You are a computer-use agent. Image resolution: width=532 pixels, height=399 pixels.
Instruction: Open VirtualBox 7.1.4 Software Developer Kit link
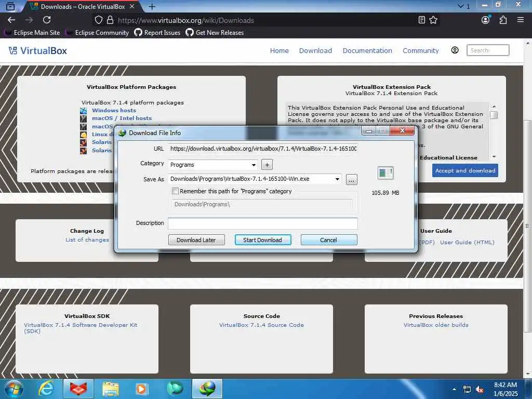81,328
